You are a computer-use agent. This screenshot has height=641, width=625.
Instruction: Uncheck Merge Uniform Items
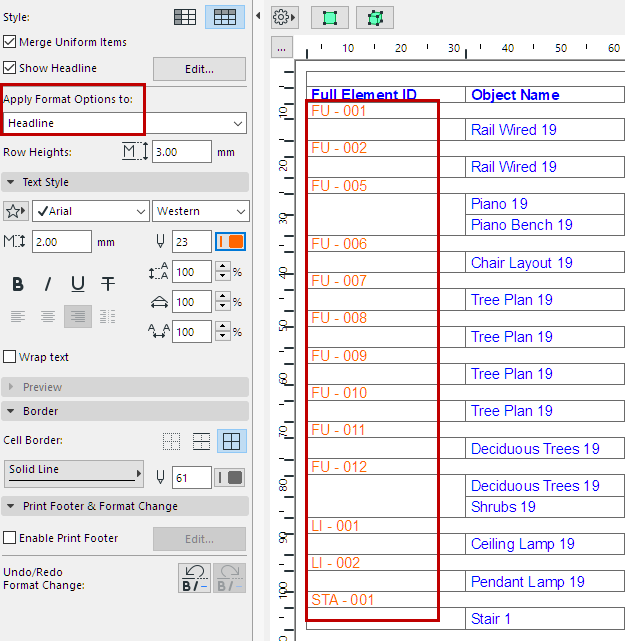click(x=9, y=42)
